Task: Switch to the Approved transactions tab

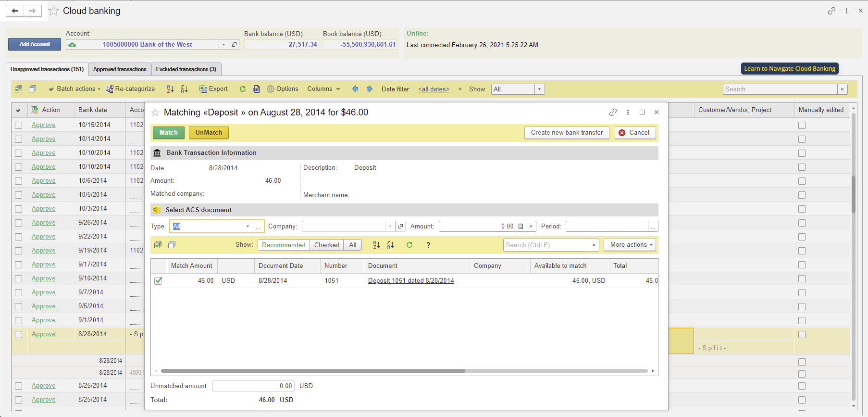Action: tap(120, 69)
